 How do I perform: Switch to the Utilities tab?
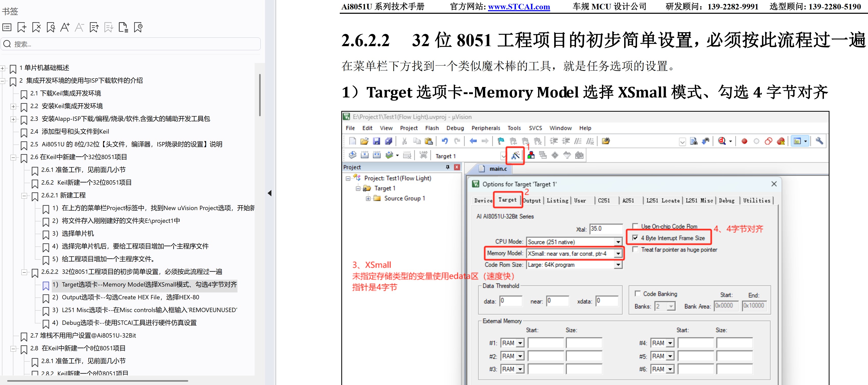(x=757, y=200)
